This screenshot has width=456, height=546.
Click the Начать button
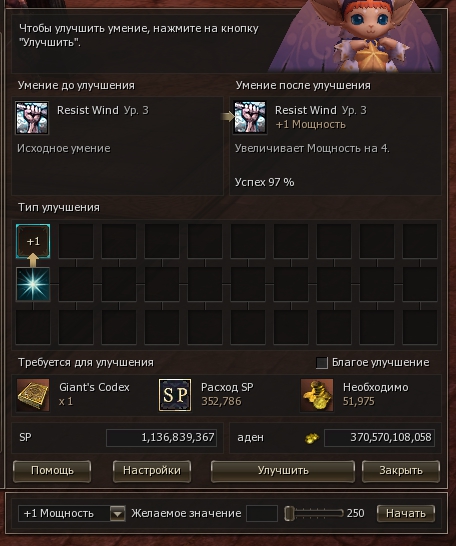[406, 513]
